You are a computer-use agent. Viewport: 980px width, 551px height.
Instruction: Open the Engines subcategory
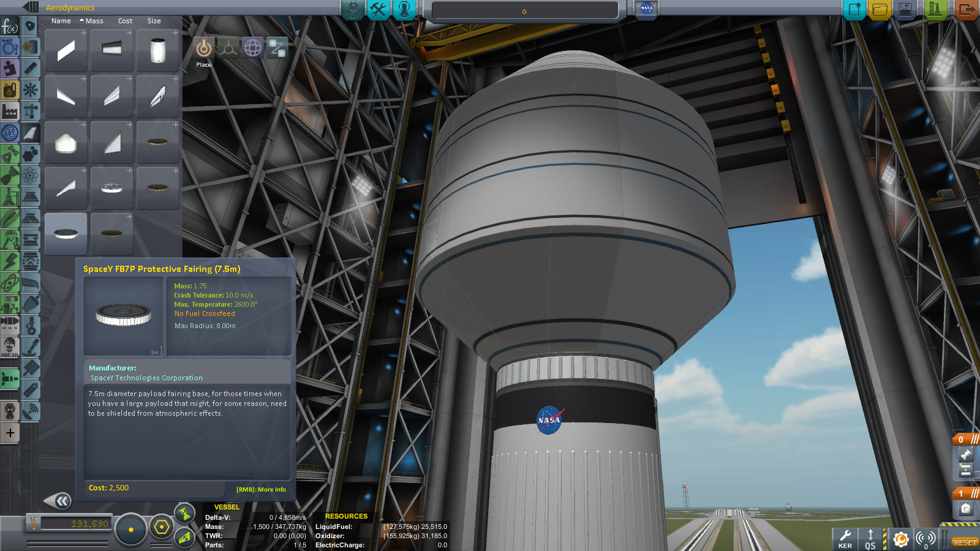pos(31,69)
